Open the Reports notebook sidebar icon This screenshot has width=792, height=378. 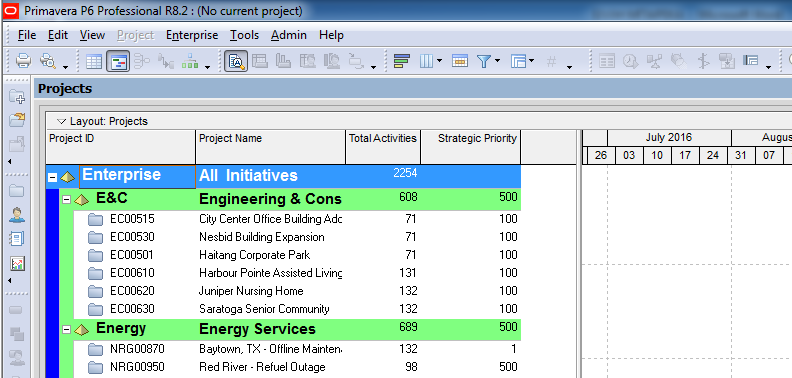click(x=17, y=239)
